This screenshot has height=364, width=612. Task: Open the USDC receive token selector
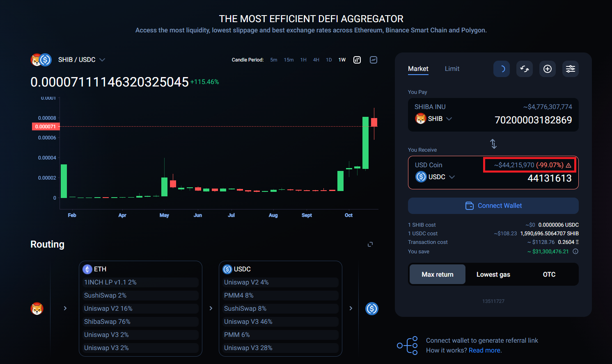[435, 177]
